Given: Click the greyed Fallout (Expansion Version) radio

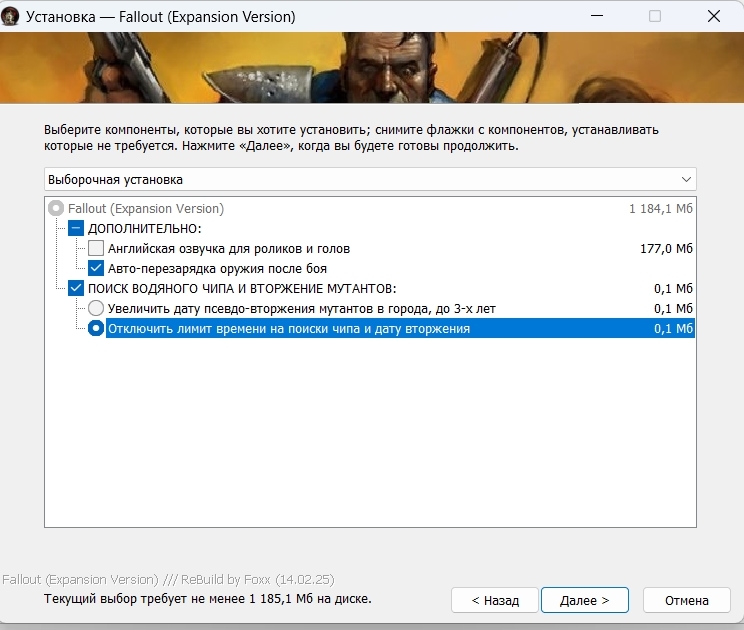Looking at the screenshot, I should click(56, 208).
